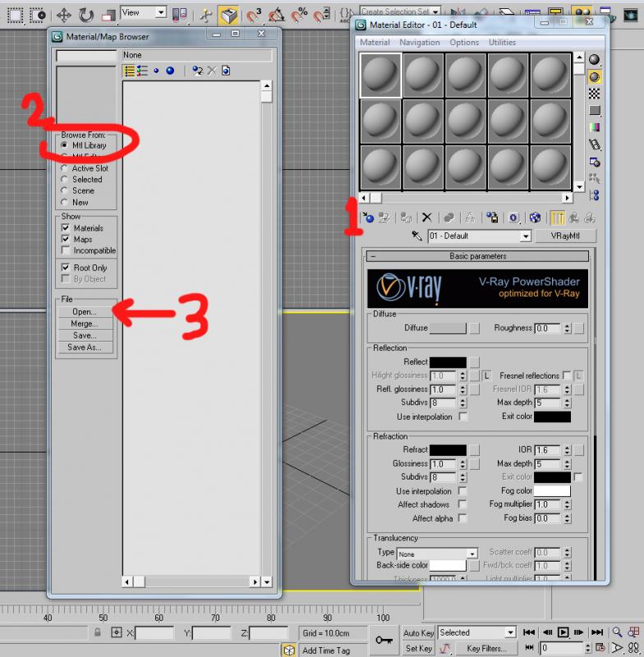This screenshot has height=657, width=644.
Task: Open the Material menu
Action: 375,43
